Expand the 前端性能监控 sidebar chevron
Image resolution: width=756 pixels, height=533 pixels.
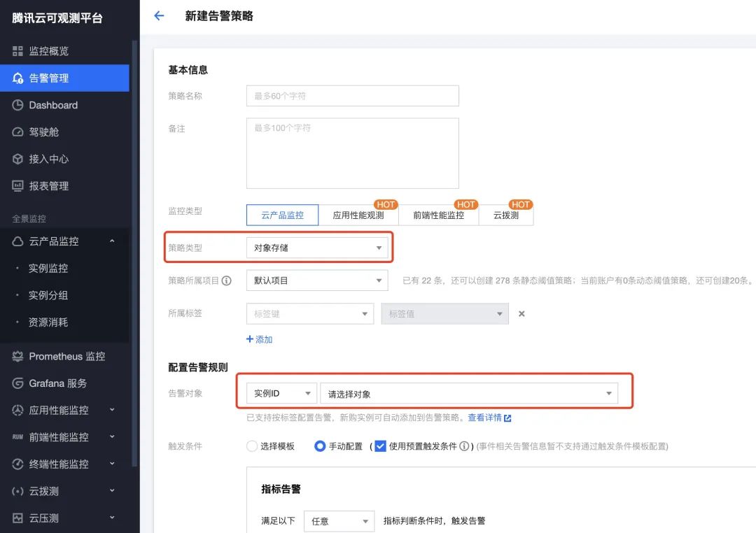tap(112, 437)
